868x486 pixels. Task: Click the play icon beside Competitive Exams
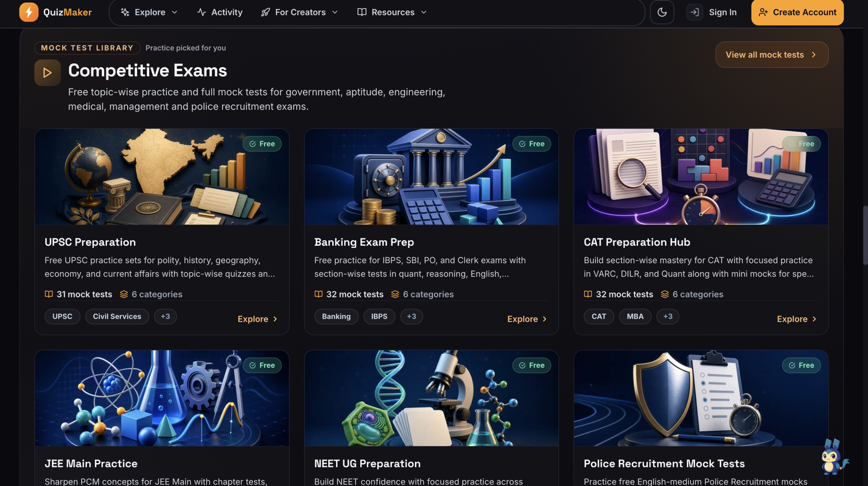pyautogui.click(x=47, y=73)
